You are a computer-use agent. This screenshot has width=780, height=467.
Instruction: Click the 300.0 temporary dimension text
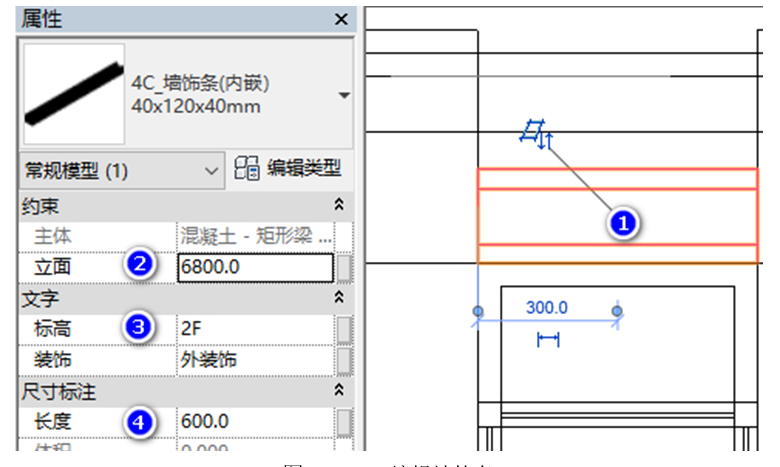(547, 307)
